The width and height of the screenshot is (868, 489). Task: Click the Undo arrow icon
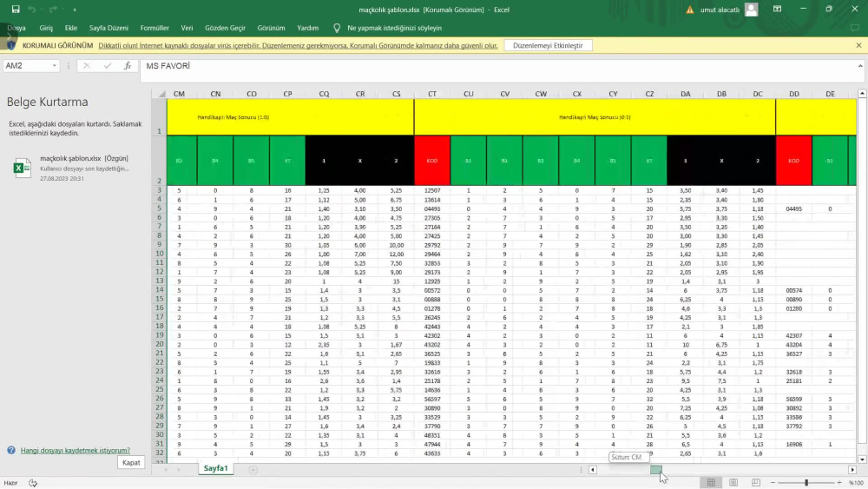(x=32, y=10)
